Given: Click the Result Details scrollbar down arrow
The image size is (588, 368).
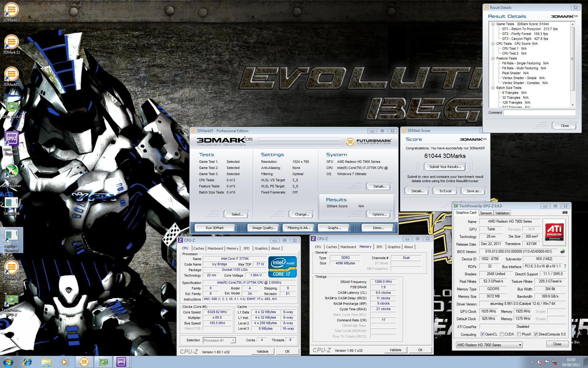Looking at the screenshot, I should 573,105.
